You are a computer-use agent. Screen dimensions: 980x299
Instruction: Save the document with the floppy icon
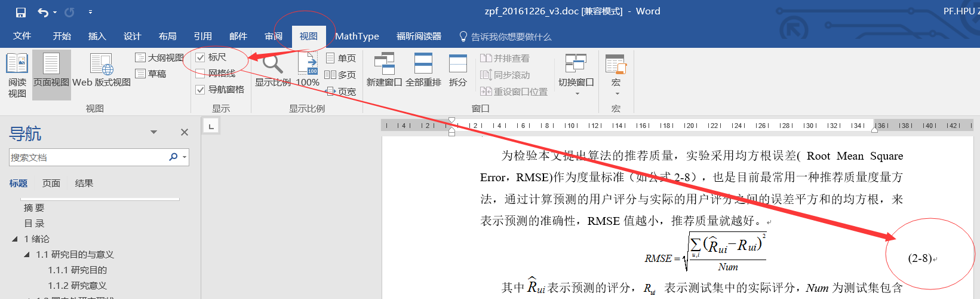pos(21,12)
